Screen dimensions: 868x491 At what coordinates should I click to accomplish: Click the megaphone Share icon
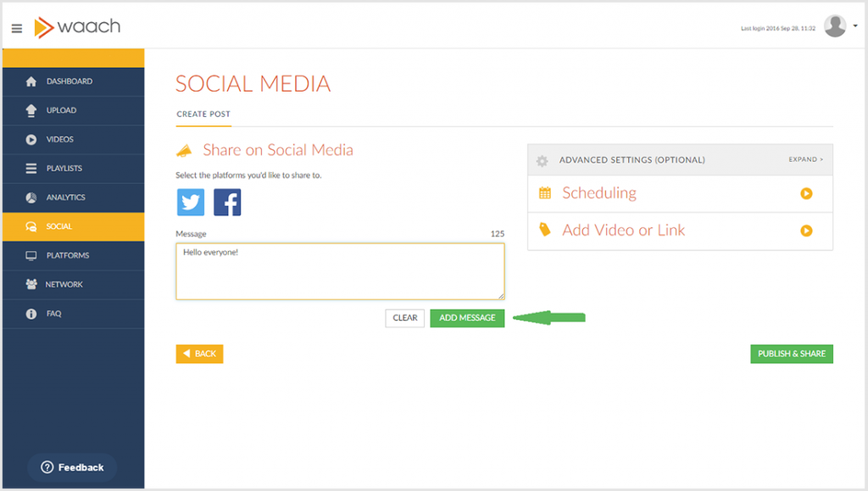pos(184,151)
